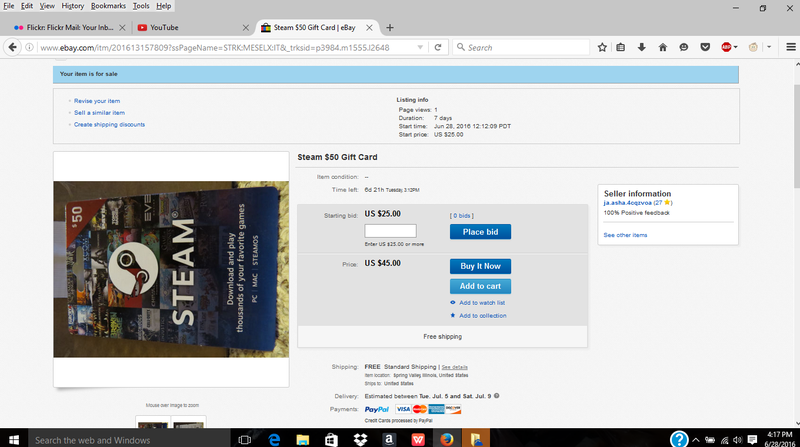Expand the Adblock Plus dropdown arrow
Screen dimensions: 800x447
[736, 47]
